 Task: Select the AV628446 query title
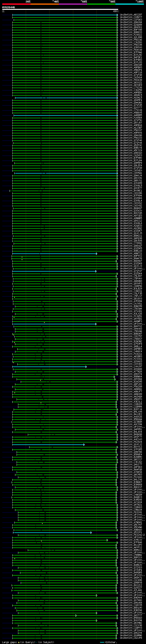(8, 8)
